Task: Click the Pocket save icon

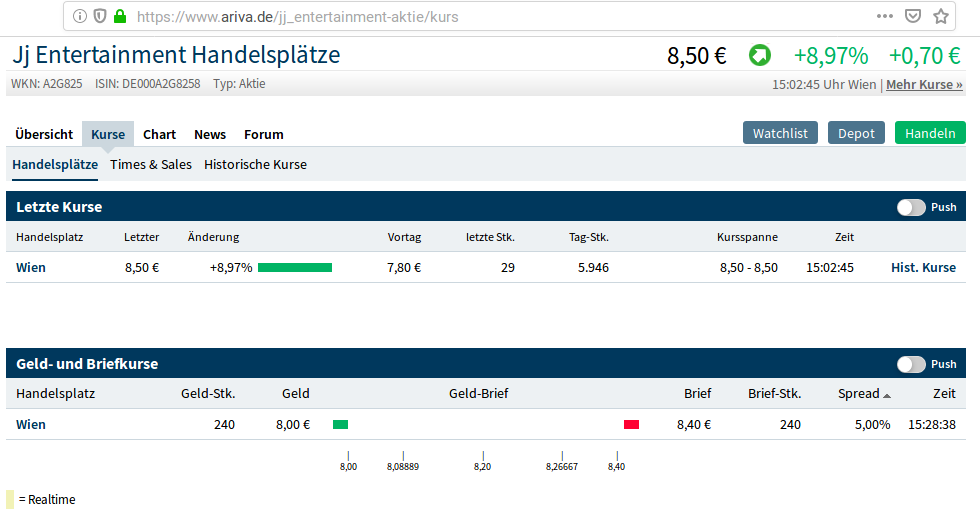Action: click(912, 16)
